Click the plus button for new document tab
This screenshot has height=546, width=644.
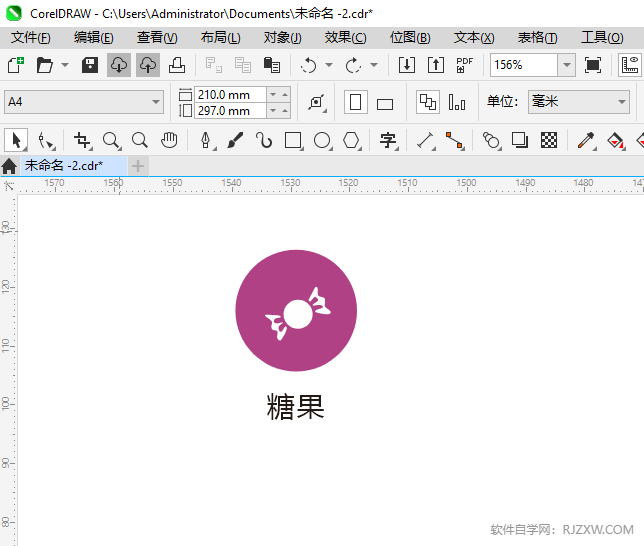[x=138, y=166]
